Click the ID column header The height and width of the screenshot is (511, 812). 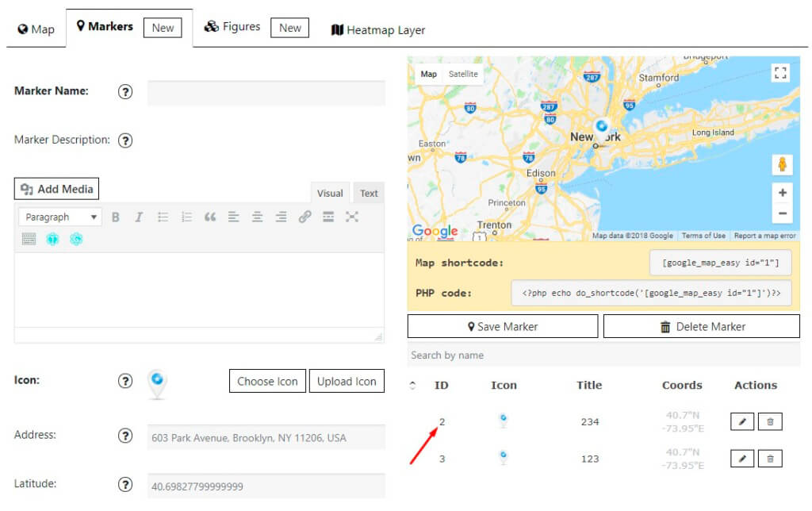[x=441, y=385]
